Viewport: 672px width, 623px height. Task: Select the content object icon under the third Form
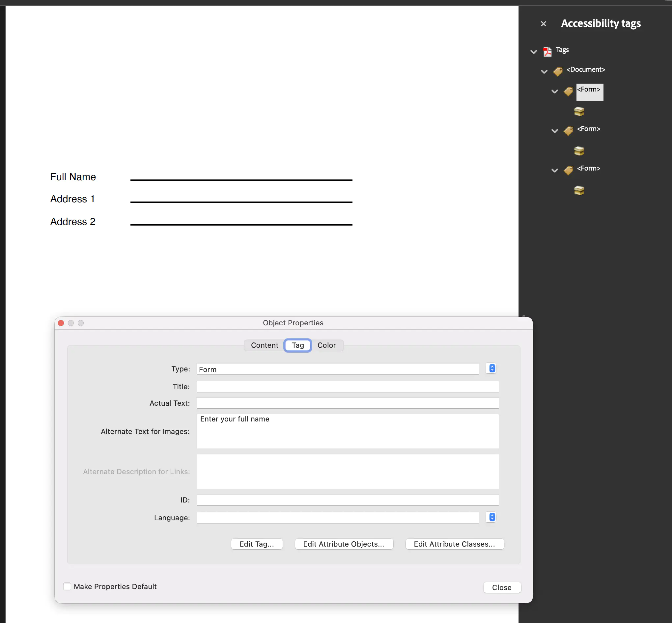[x=579, y=190]
